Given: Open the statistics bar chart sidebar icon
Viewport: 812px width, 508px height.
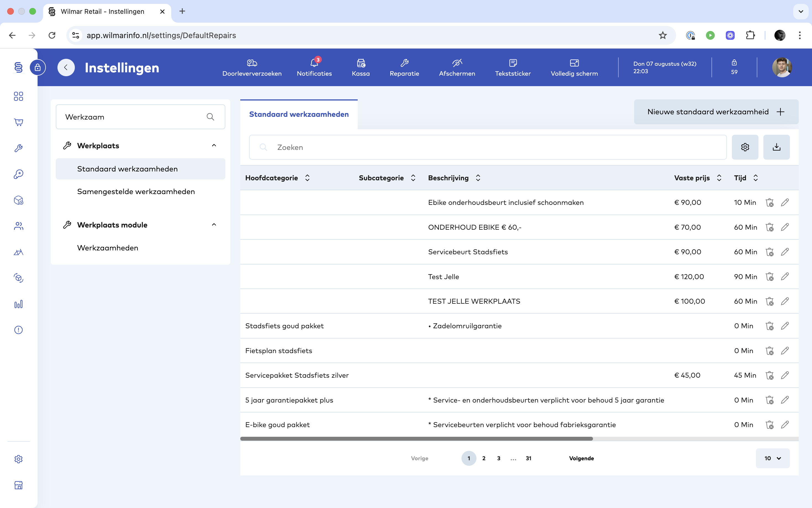Looking at the screenshot, I should pos(19,304).
